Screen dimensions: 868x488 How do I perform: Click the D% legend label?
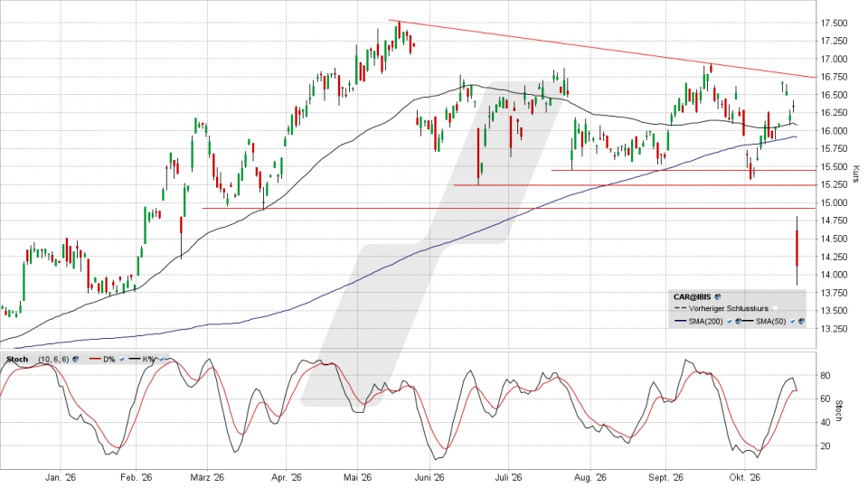click(109, 359)
